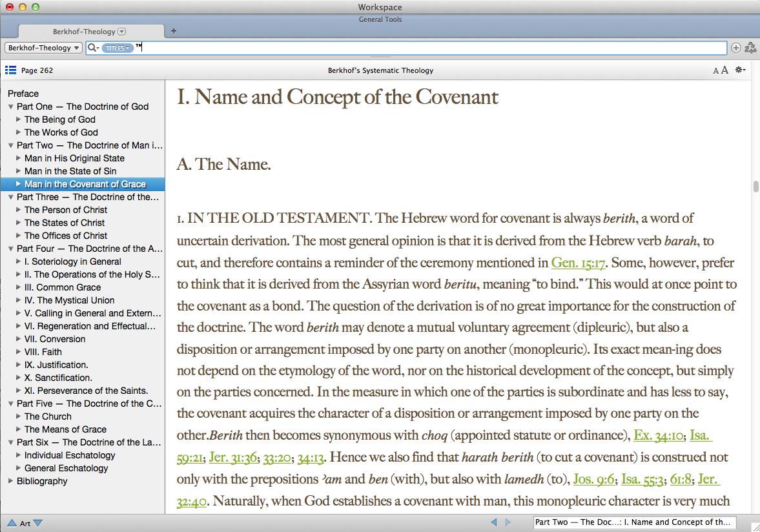This screenshot has height=532, width=760.
Task: Click the smaller text size A icon
Action: click(x=715, y=71)
